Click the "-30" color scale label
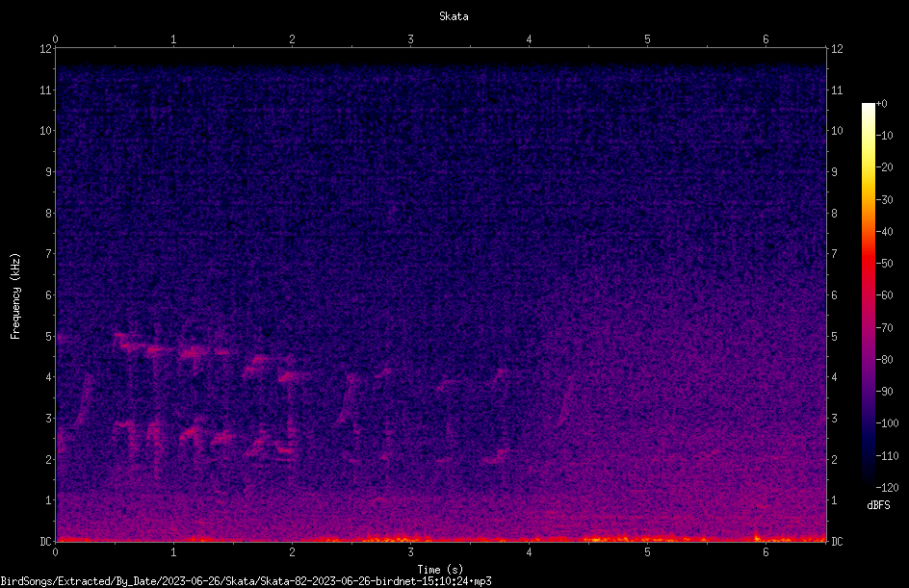 pyautogui.click(x=884, y=200)
